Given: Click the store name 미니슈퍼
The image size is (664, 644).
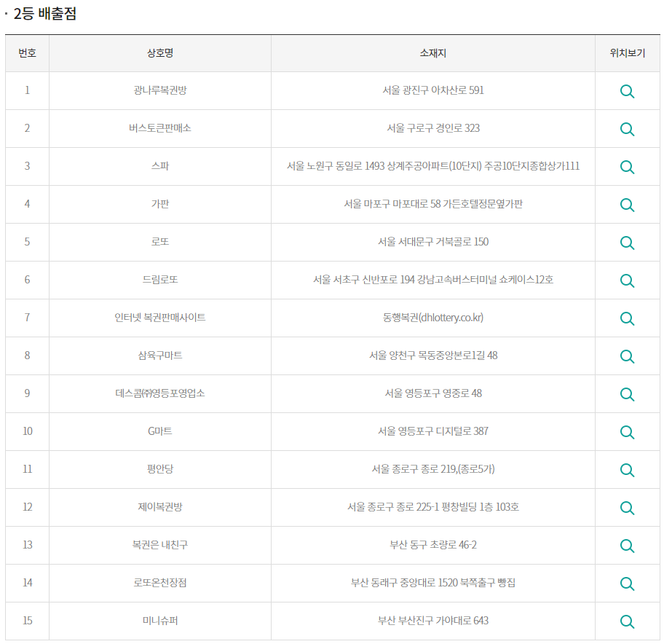Looking at the screenshot, I should pos(160,621).
